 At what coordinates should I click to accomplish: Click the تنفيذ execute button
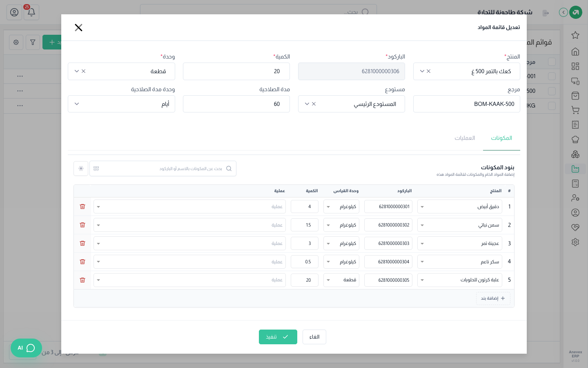[278, 337]
